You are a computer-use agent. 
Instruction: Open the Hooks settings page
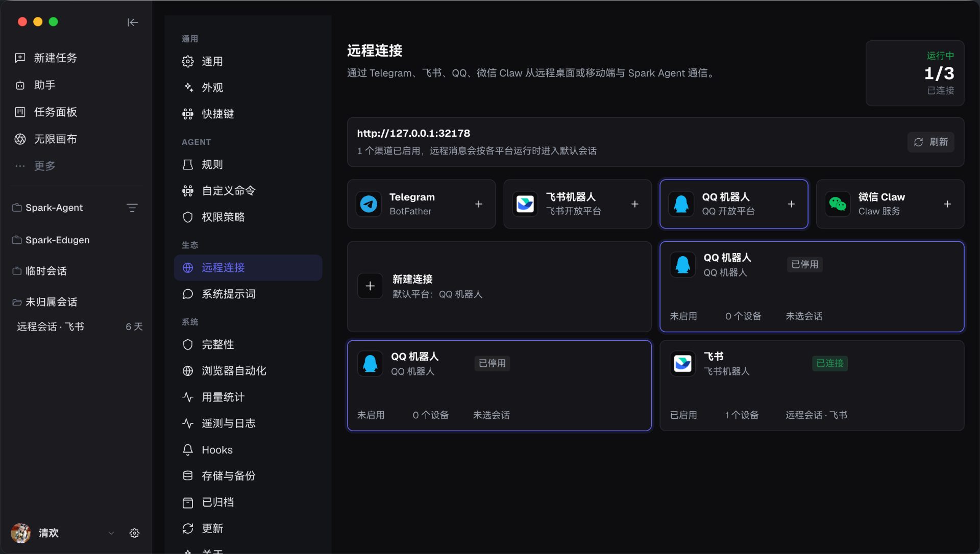pyautogui.click(x=248, y=449)
